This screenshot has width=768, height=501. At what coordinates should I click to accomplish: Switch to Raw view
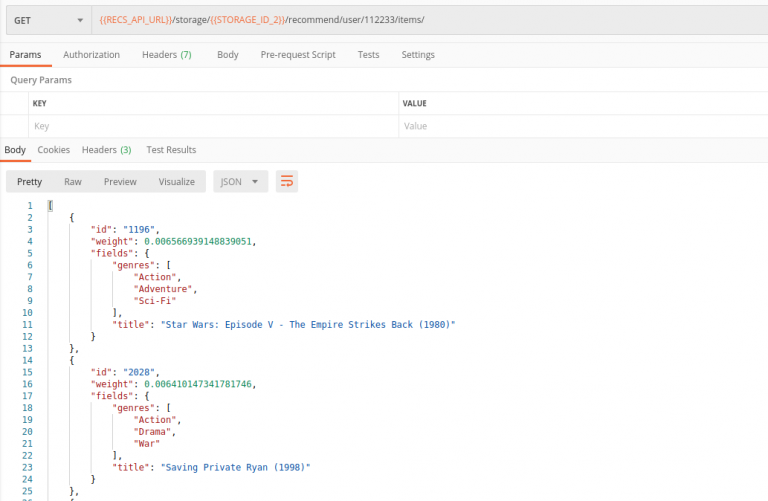72,182
